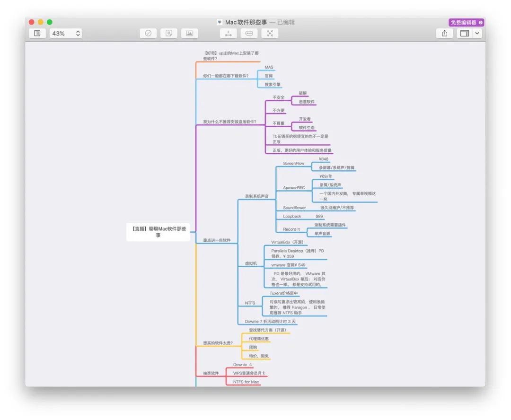This screenshot has height=420, width=511.
Task: Select the 对读写要求比较高的 Paragon node
Action: point(298,307)
